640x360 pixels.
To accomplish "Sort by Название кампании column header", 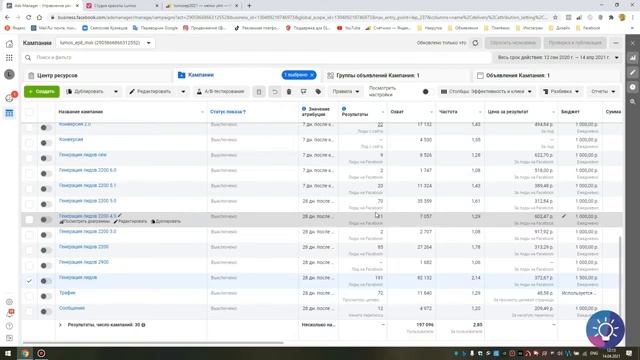I will coord(80,112).
